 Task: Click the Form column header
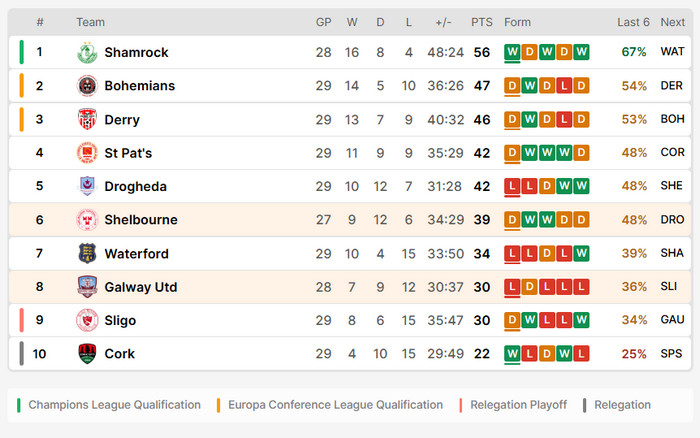[x=517, y=22]
